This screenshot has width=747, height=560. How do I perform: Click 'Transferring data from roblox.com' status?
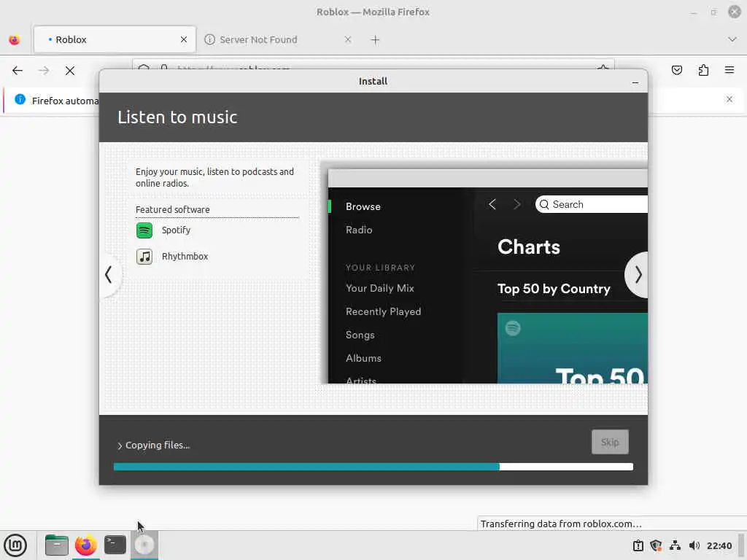click(x=561, y=524)
